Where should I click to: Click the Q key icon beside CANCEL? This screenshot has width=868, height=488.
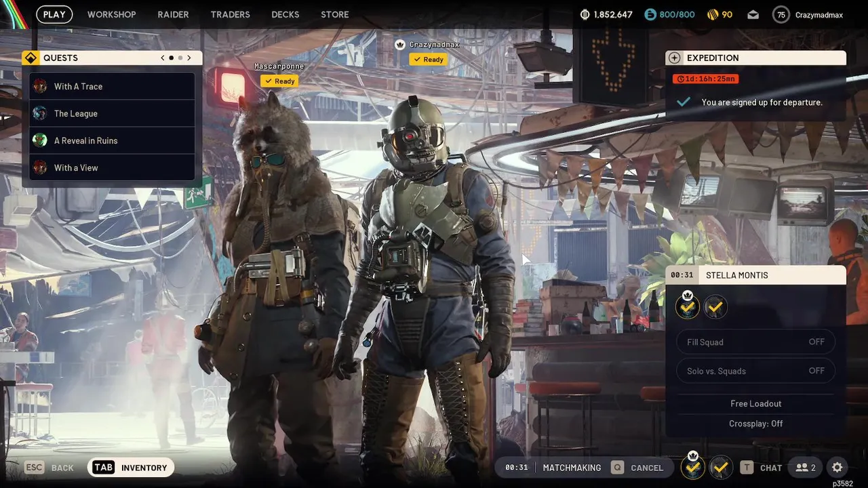coord(617,468)
